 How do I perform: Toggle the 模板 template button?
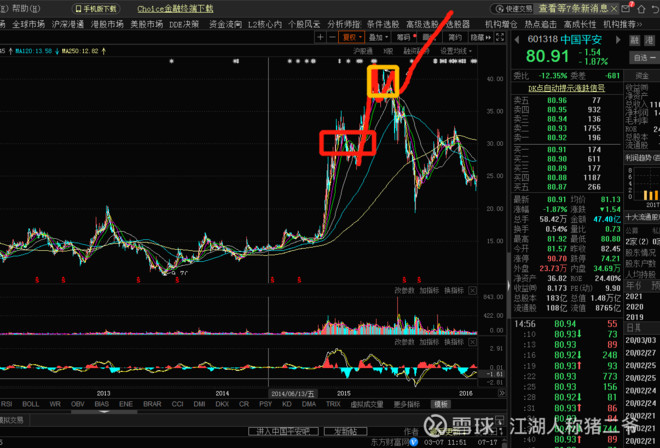tap(441, 404)
